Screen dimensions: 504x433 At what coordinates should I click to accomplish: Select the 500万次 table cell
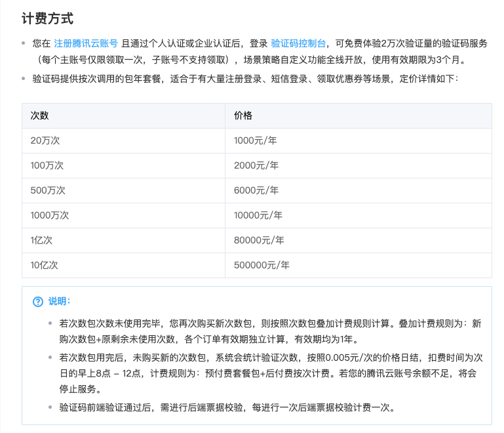point(123,190)
